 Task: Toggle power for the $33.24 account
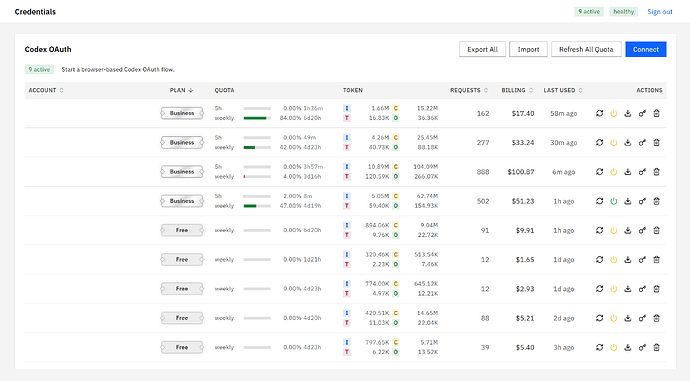613,143
